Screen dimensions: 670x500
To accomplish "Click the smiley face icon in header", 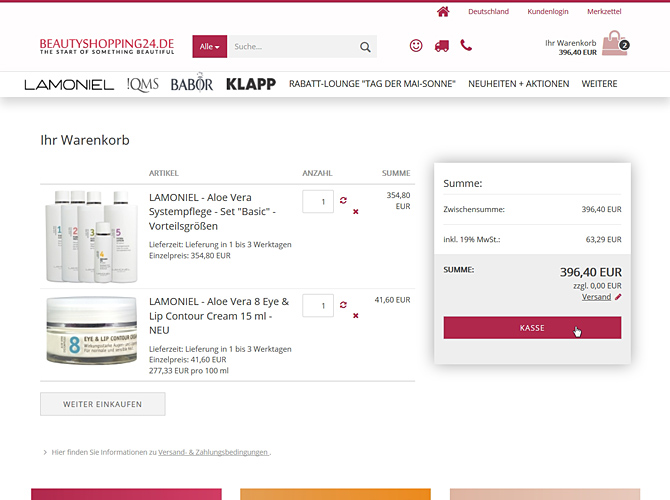I will point(416,46).
